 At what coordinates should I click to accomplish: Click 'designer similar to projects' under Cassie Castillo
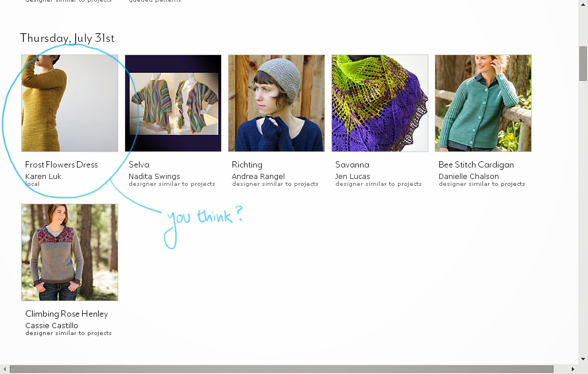(69, 333)
